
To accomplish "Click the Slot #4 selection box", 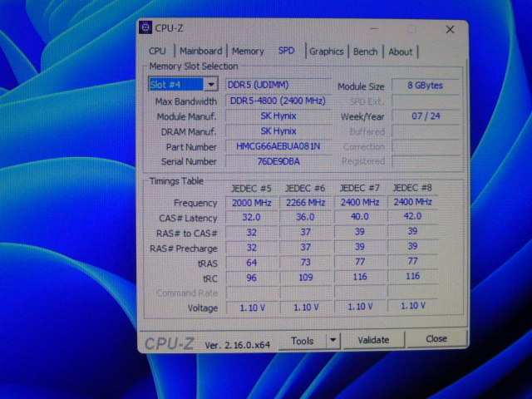I will click(176, 85).
